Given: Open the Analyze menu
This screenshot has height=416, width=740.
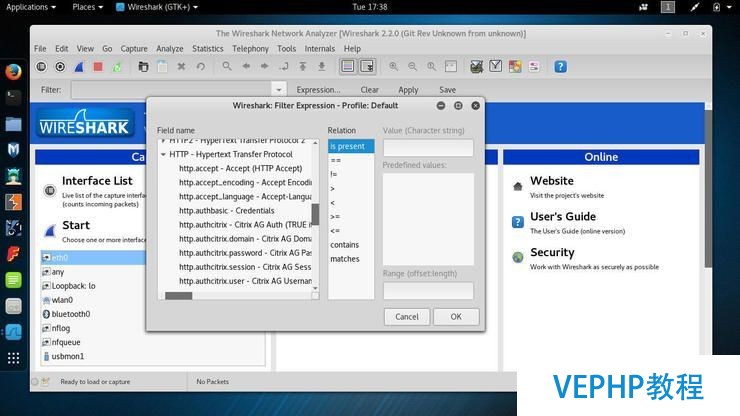Looking at the screenshot, I should click(x=170, y=49).
